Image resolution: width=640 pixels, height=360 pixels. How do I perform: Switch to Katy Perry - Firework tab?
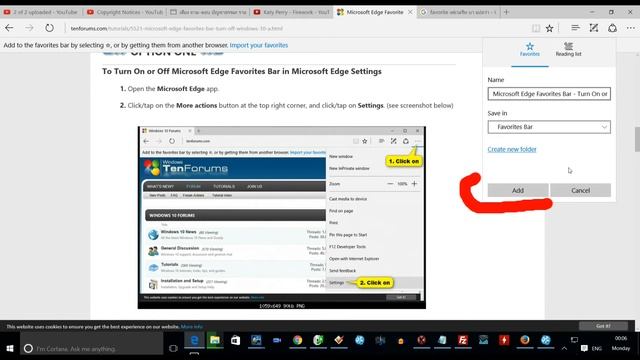point(291,12)
